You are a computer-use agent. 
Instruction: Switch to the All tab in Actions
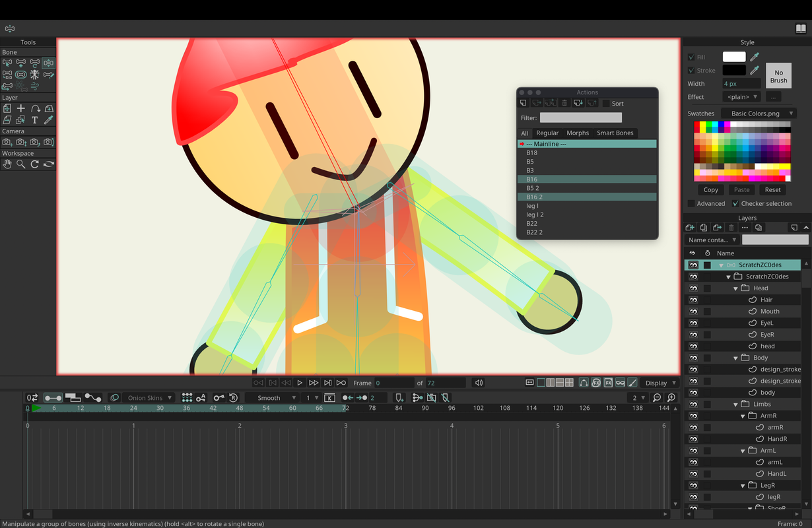pyautogui.click(x=525, y=133)
